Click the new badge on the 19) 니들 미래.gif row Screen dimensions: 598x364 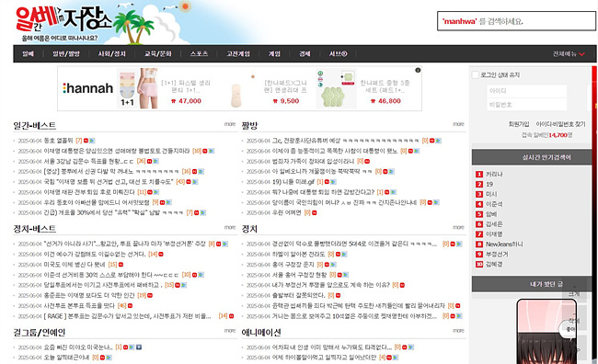pyautogui.click(x=327, y=182)
